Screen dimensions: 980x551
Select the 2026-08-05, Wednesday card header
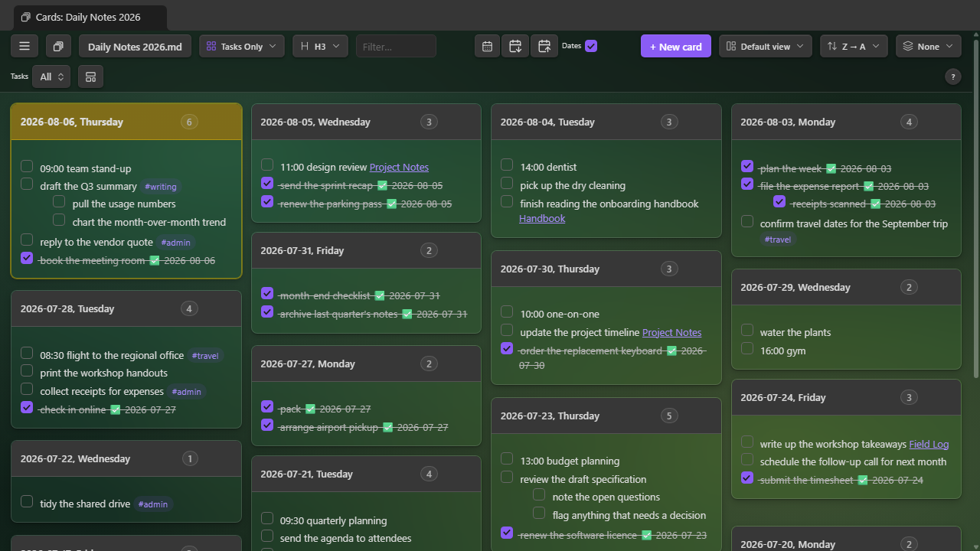(366, 122)
